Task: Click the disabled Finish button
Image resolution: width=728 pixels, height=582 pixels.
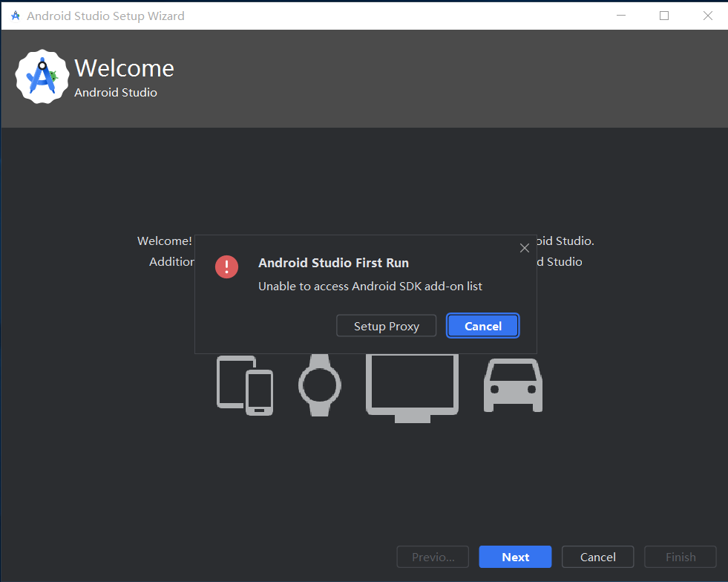Action: tap(681, 557)
